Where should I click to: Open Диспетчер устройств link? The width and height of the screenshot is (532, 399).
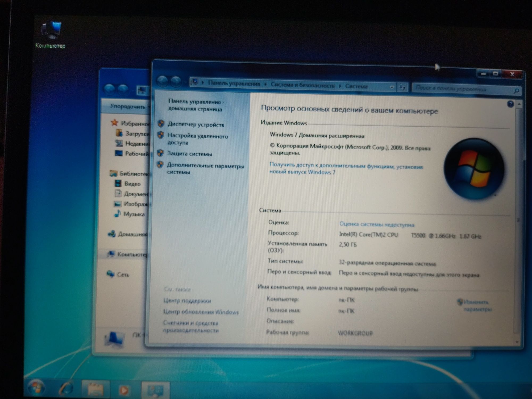click(x=196, y=125)
